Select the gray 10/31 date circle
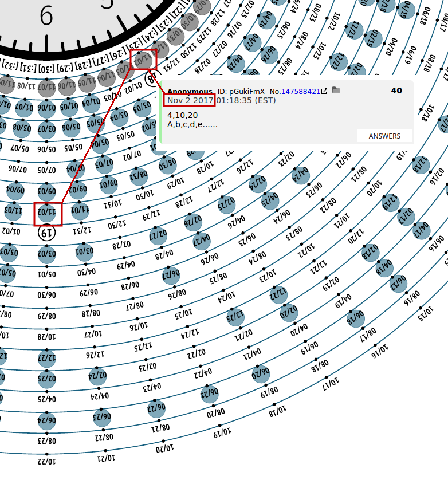This screenshot has width=448, height=480. pos(175,37)
